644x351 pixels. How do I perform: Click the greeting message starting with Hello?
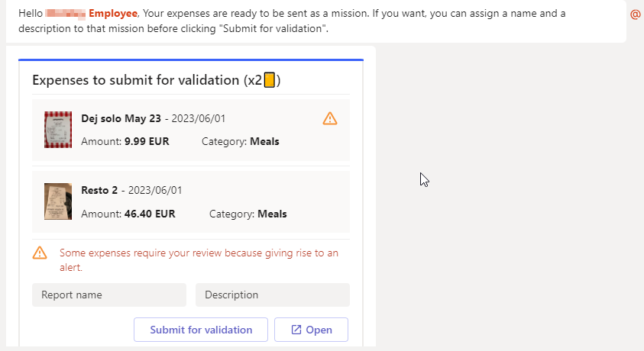tap(306, 21)
